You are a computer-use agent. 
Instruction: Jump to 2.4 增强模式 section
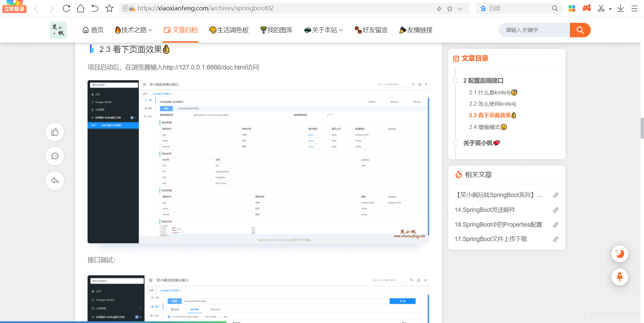[488, 127]
